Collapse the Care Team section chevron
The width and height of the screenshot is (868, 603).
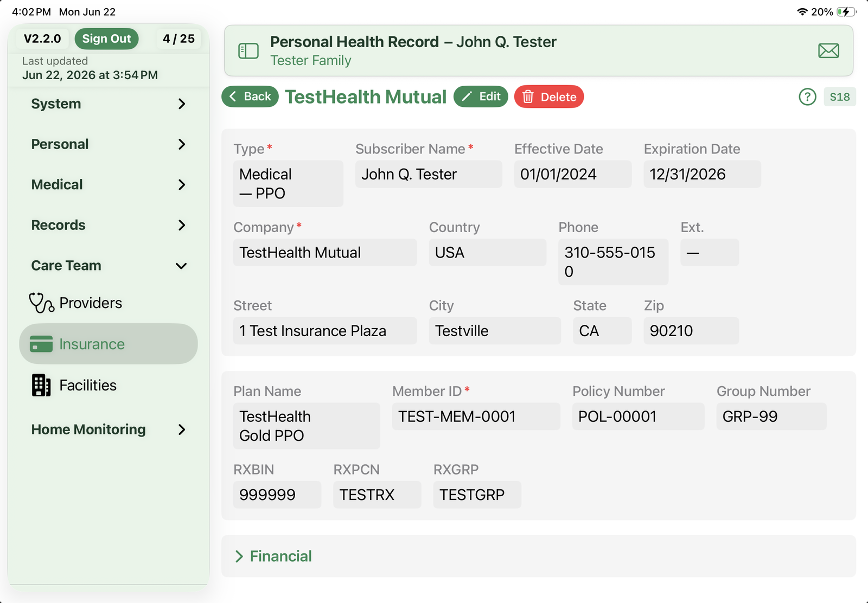coord(182,266)
